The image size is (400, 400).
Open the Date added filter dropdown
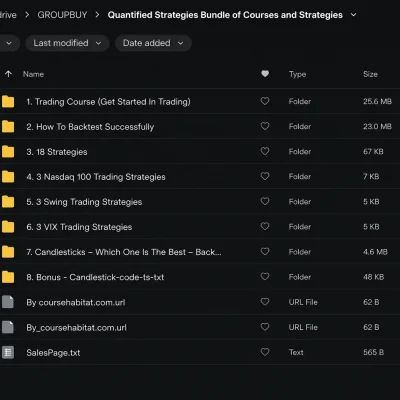153,43
